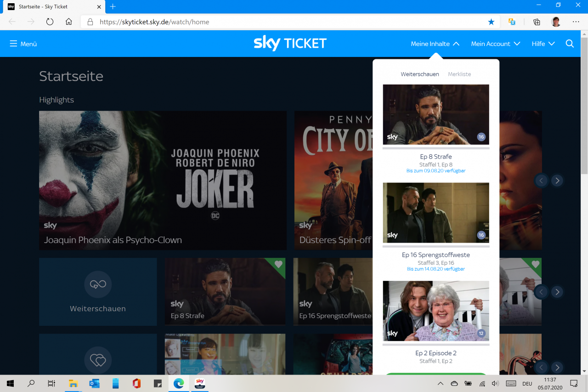Toggle heart on Ep 8 Strafe tile
Image resolution: width=588 pixels, height=392 pixels.
click(x=278, y=264)
